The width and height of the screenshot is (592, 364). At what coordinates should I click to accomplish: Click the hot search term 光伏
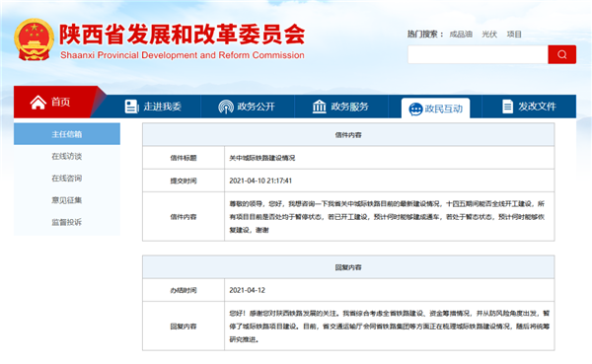click(x=489, y=35)
